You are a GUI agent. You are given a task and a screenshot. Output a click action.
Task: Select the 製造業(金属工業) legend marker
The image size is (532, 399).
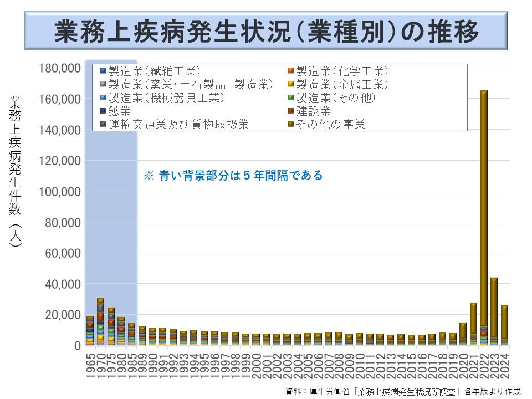point(289,84)
